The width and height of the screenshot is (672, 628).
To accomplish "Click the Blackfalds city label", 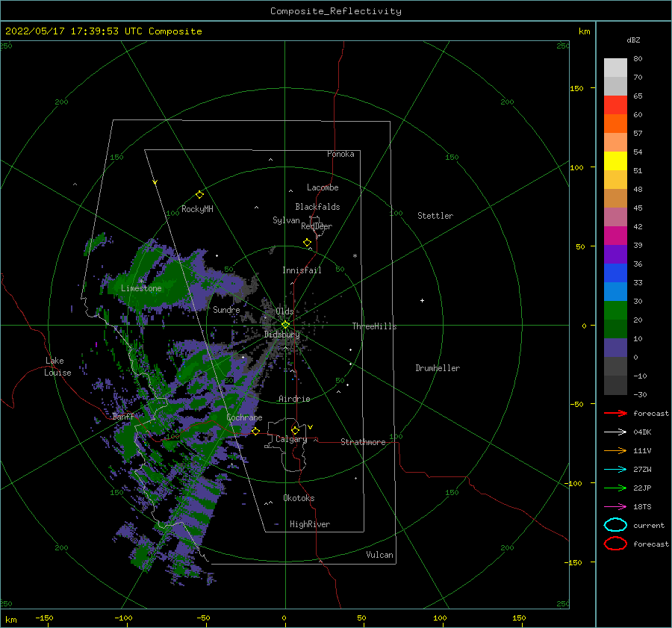I will (317, 207).
